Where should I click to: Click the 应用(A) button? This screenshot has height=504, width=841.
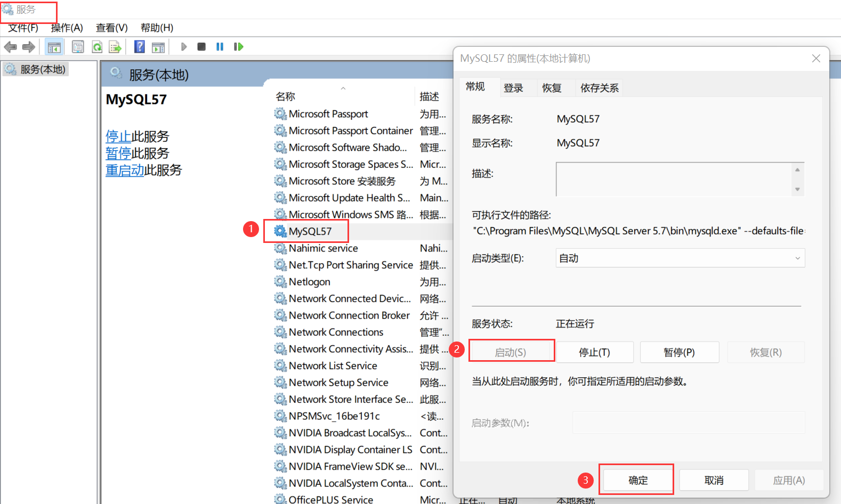tap(789, 480)
